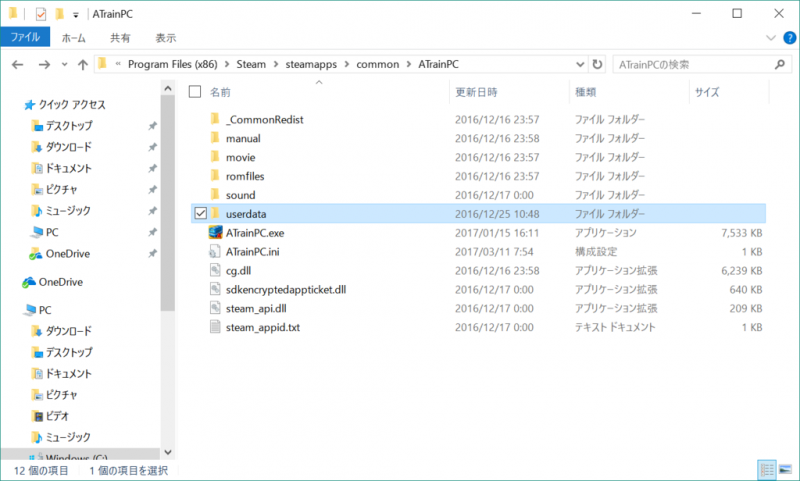Viewport: 800px width, 481px height.
Task: Click the steamapps breadcrumb segment
Action: click(311, 64)
